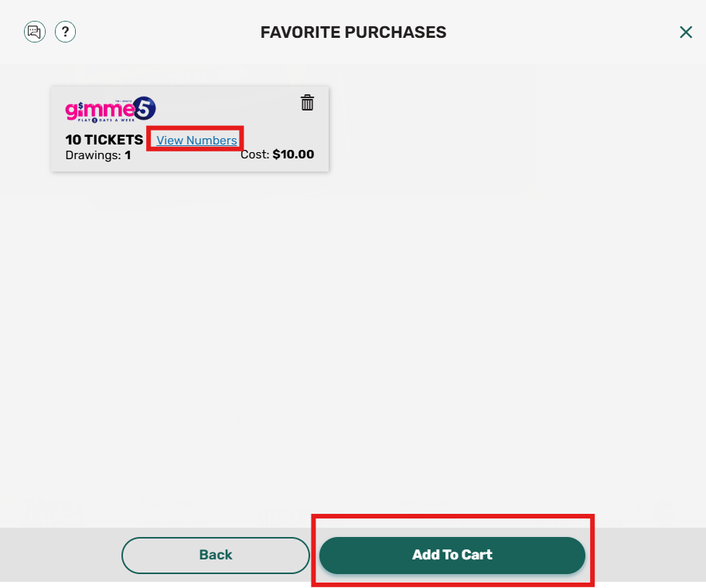Screen dimensions: 706x588
Task: Open help via the circled question mark
Action: point(65,32)
